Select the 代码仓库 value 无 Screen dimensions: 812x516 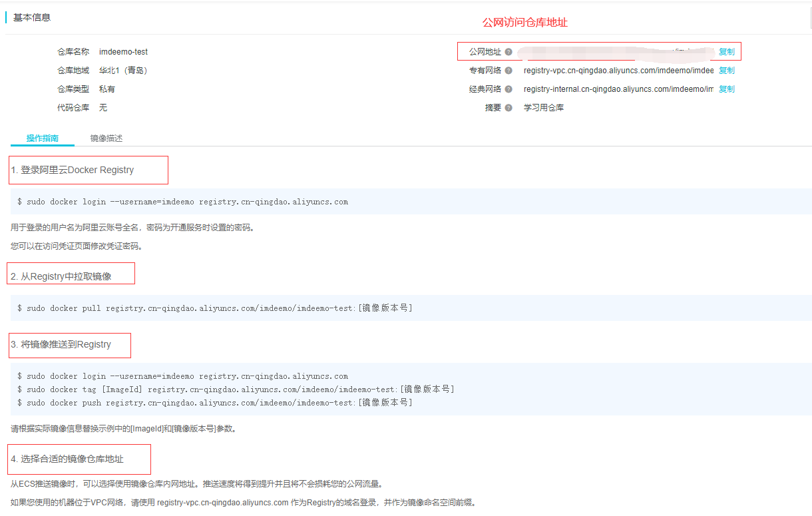click(103, 108)
